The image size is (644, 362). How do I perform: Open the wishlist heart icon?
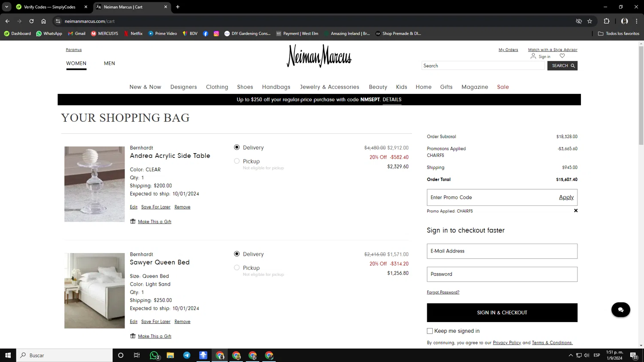tap(562, 56)
